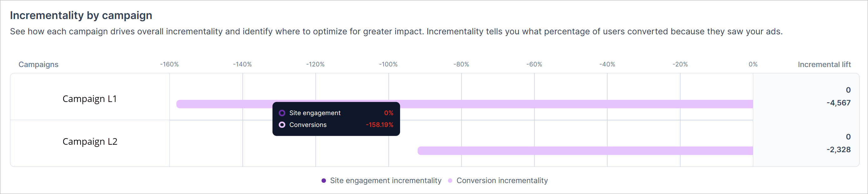Click the Incrementality by campaign heading
This screenshot has width=868, height=194.
click(x=81, y=16)
